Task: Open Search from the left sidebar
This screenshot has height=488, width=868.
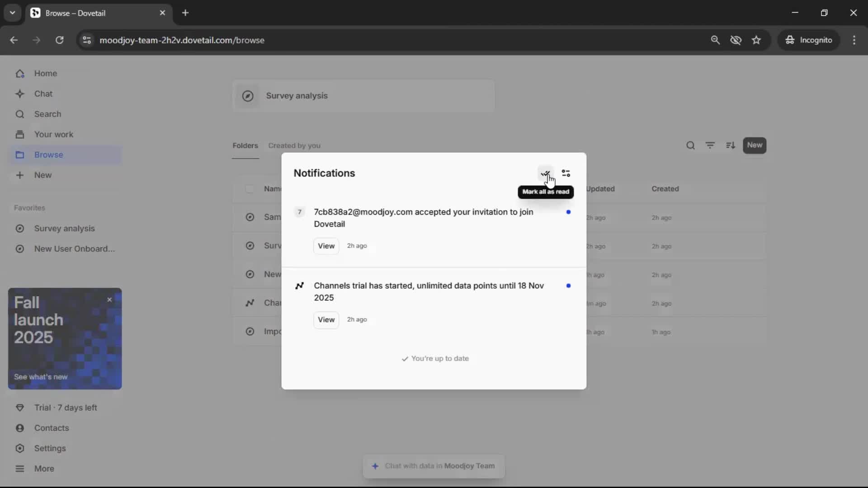Action: point(47,114)
